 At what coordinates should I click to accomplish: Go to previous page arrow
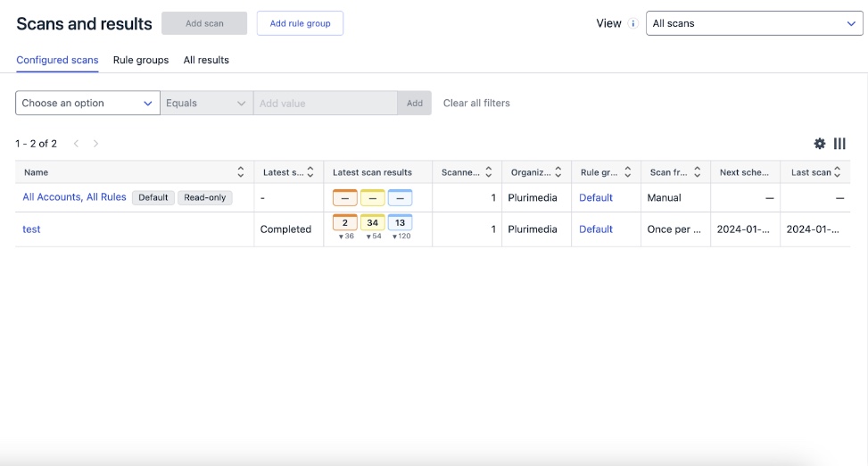(x=76, y=144)
